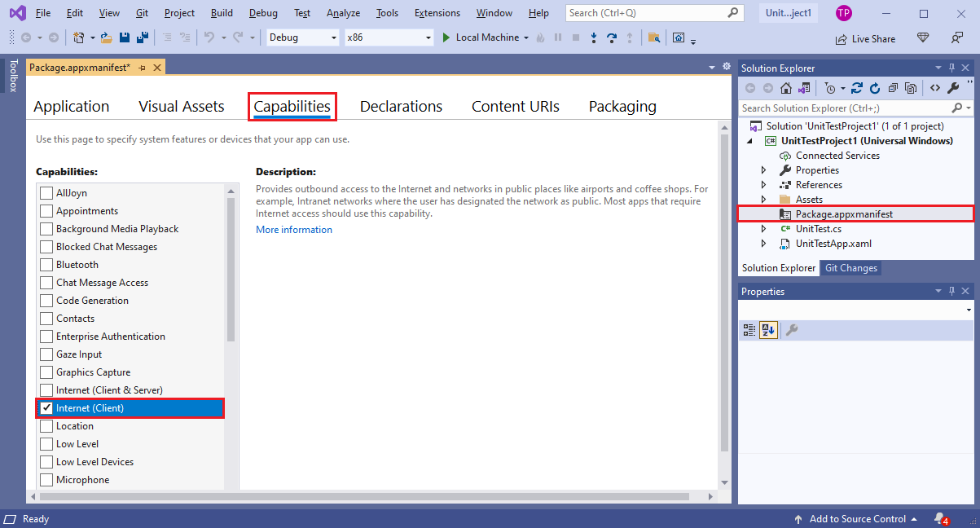Open the Build menu
Screen dimensions: 980x528
tap(222, 13)
